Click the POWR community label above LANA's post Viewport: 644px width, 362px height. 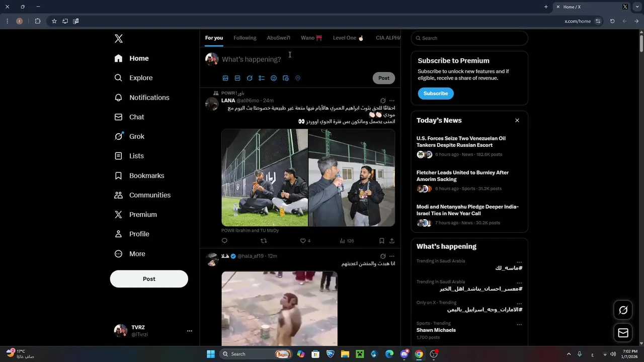232,93
